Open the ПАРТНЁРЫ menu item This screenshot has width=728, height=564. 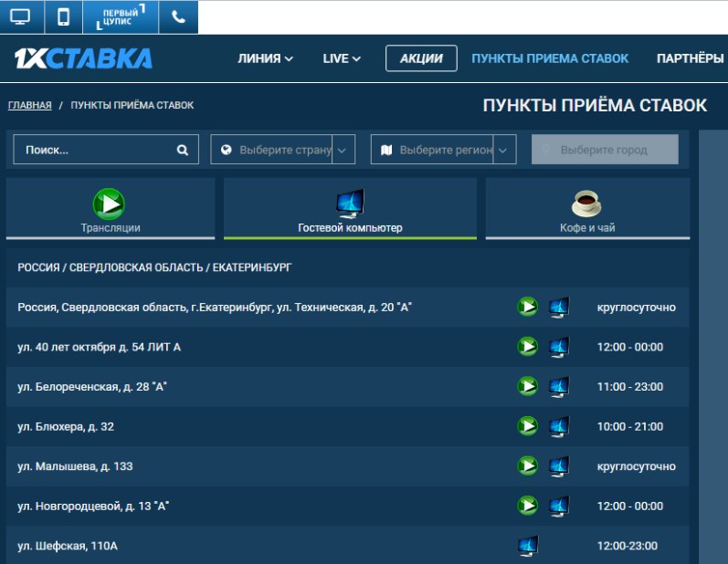pyautogui.click(x=690, y=58)
